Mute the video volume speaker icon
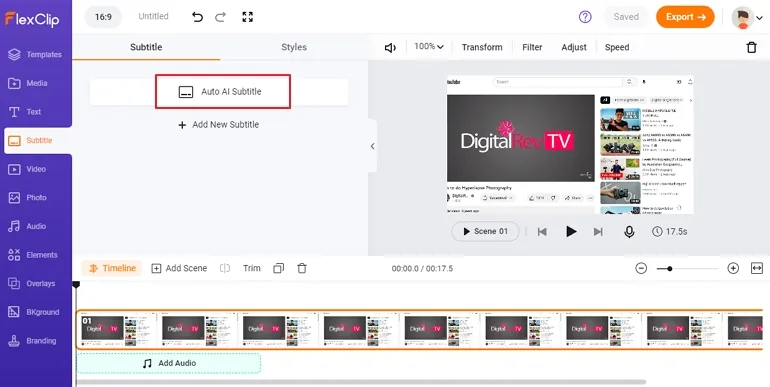 [390, 48]
